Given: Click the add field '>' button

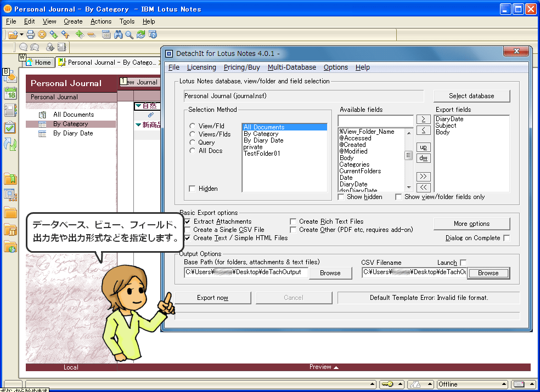Looking at the screenshot, I should (x=423, y=119).
